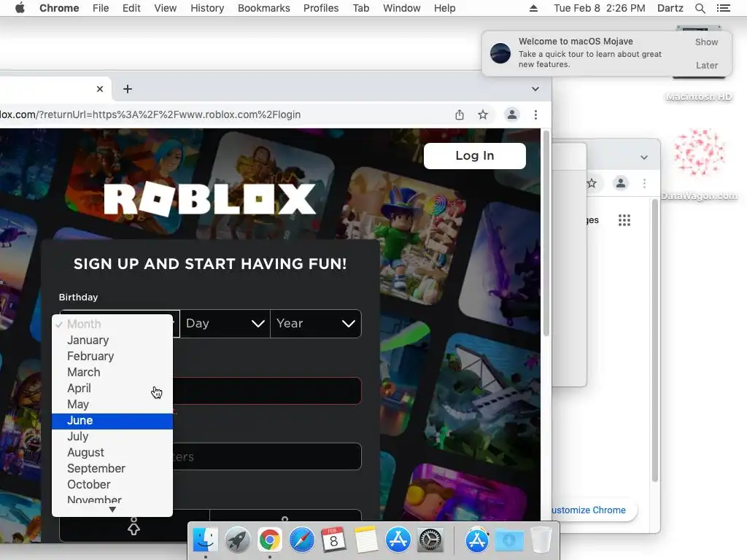Click the month list scroll-down arrow
The width and height of the screenshot is (747, 560).
(x=112, y=510)
